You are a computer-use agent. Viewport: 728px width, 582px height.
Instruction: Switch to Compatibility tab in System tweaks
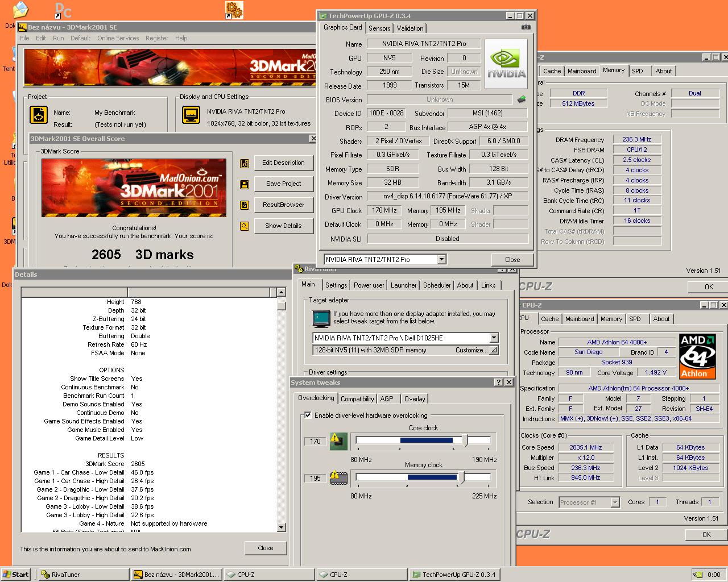[x=357, y=399]
